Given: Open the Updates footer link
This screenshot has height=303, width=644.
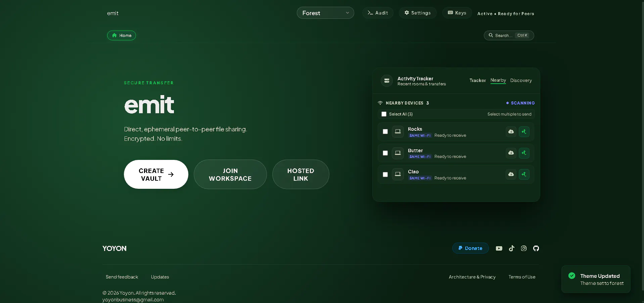Looking at the screenshot, I should point(160,277).
